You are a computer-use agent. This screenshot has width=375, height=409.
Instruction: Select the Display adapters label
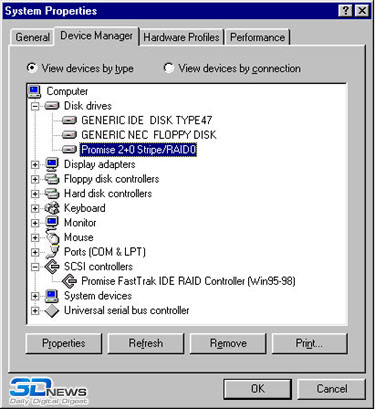click(99, 164)
